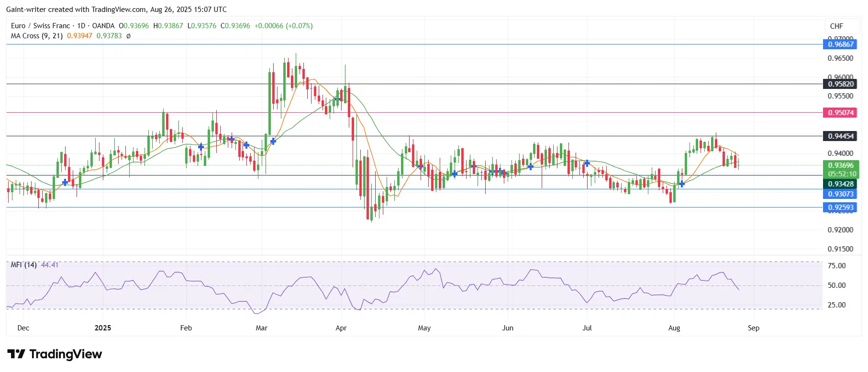This screenshot has width=868, height=372.
Task: Click the blue MA cross marker near March
Action: pos(273,141)
